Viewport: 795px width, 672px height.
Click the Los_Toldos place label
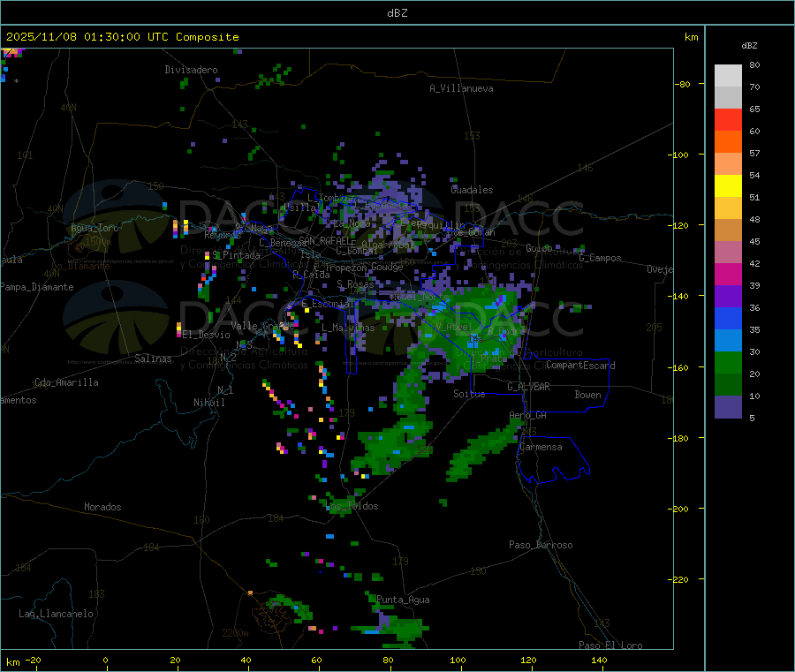(x=352, y=506)
